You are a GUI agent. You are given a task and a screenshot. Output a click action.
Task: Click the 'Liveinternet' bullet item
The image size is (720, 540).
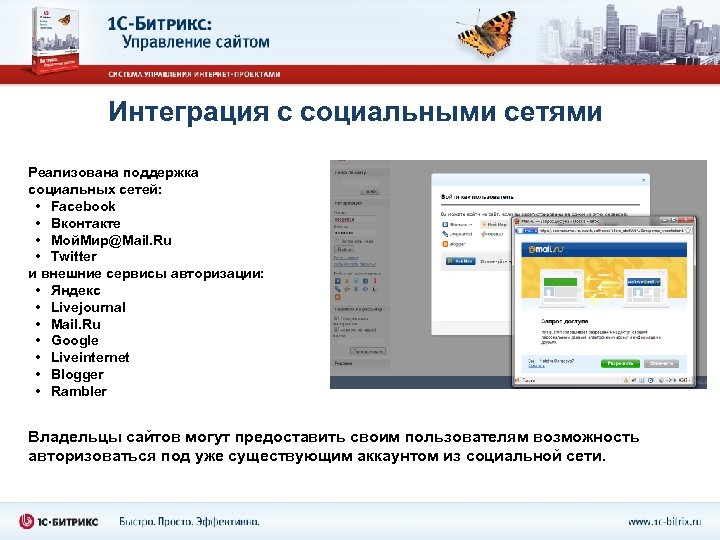click(90, 357)
